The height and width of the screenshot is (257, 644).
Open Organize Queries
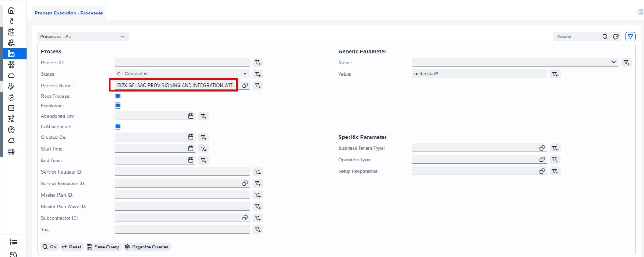(147, 247)
